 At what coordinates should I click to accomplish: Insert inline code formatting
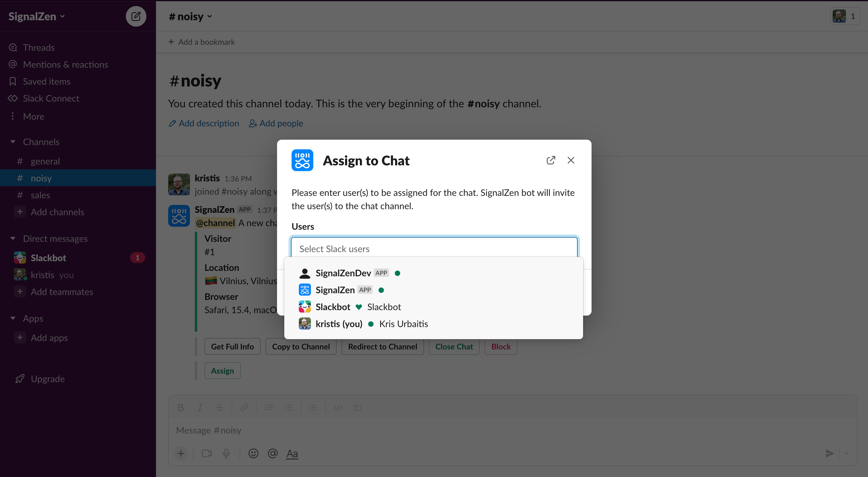pos(338,407)
